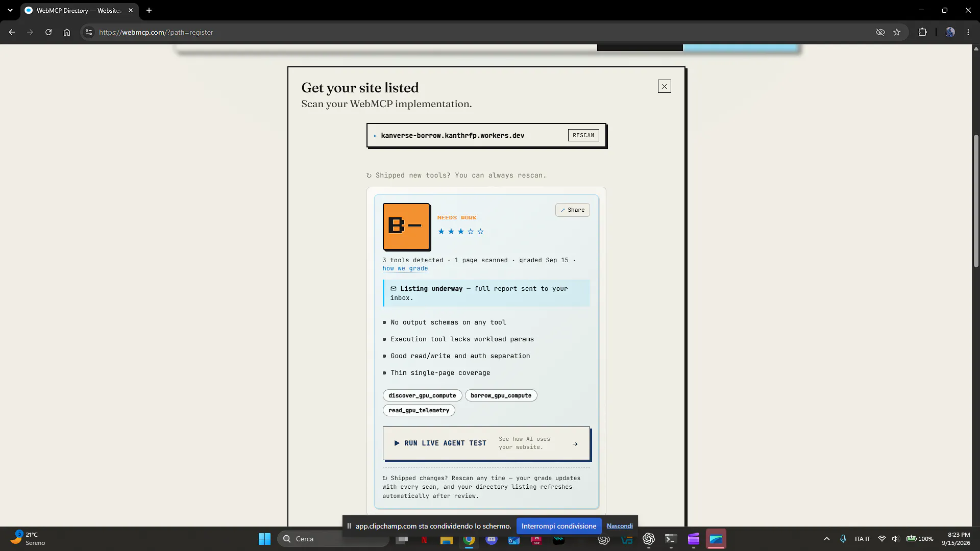This screenshot has height=551, width=980.
Task: Open the ChatGPT app with running indicator
Action: 649,539
